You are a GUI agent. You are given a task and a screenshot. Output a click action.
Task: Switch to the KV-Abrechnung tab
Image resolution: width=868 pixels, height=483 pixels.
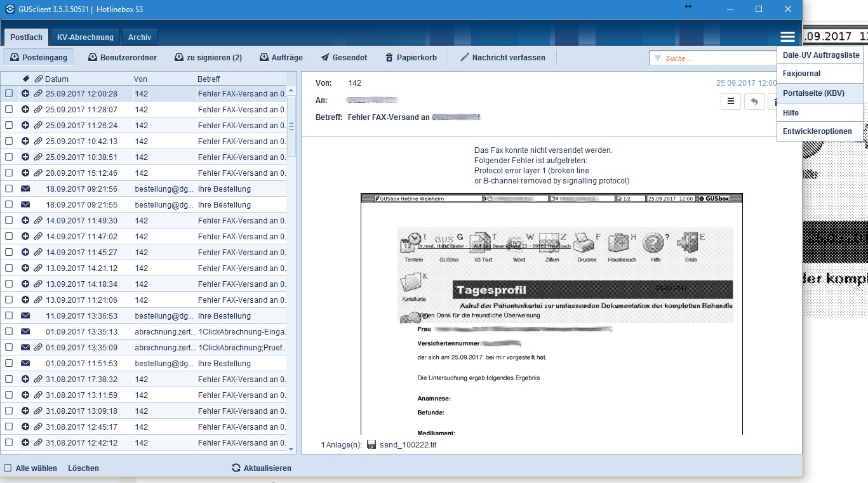point(85,37)
